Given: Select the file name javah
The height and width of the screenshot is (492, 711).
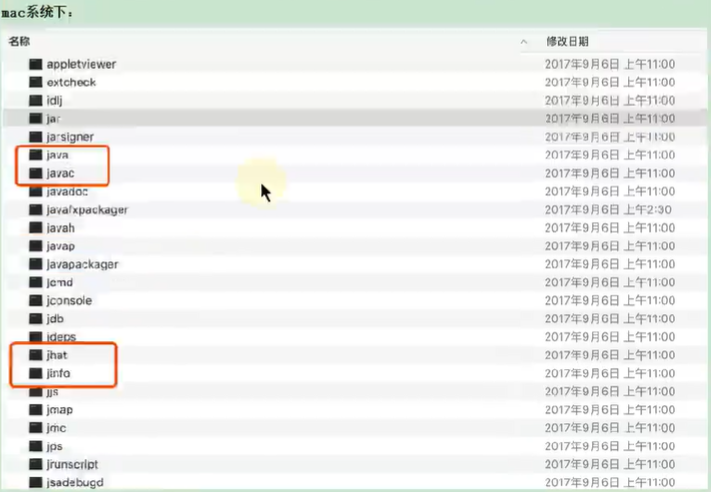Looking at the screenshot, I should [x=60, y=228].
